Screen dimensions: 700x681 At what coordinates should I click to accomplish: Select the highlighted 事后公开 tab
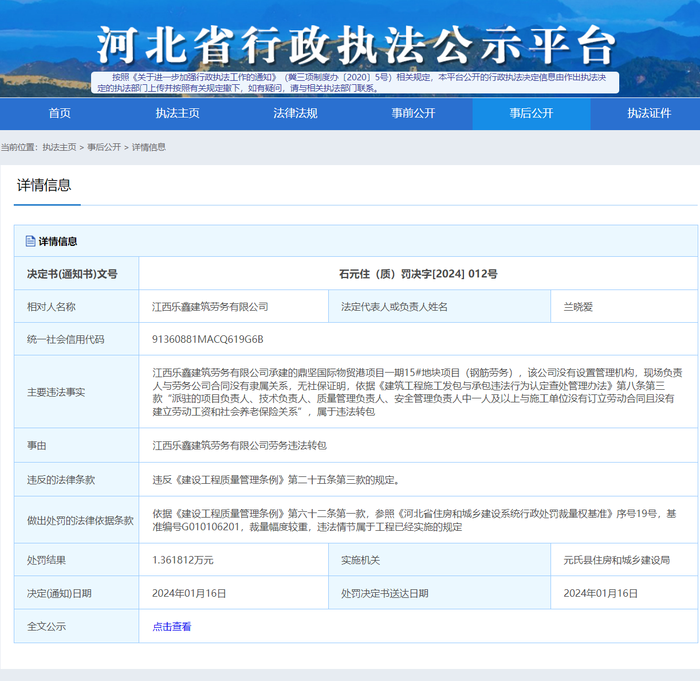click(531, 113)
